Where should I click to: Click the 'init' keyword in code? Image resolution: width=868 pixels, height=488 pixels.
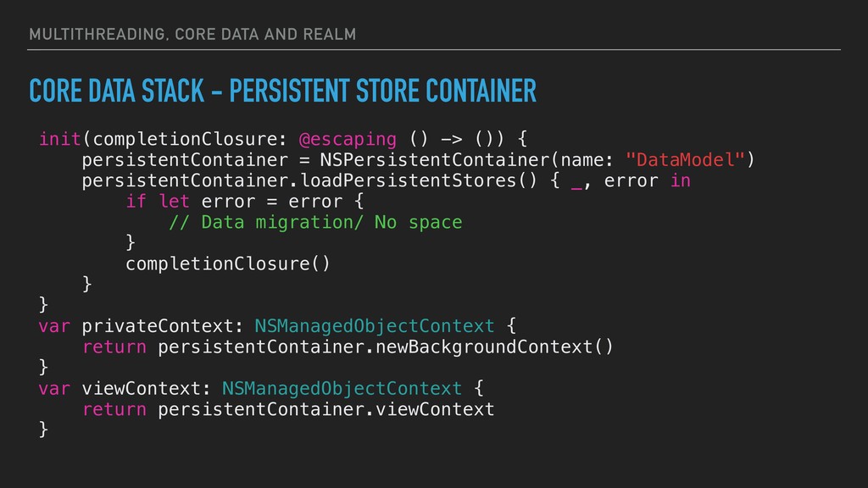click(x=60, y=139)
